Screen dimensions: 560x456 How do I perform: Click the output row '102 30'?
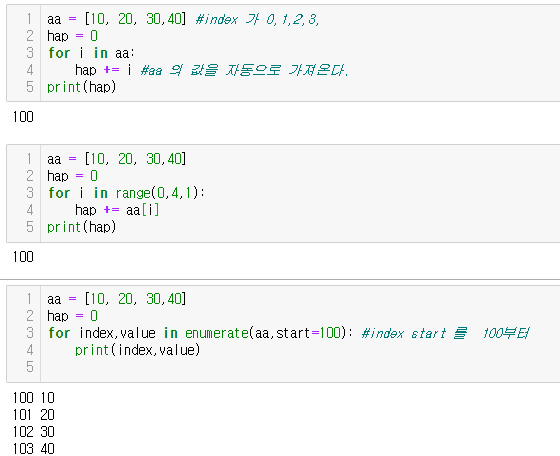(x=34, y=432)
